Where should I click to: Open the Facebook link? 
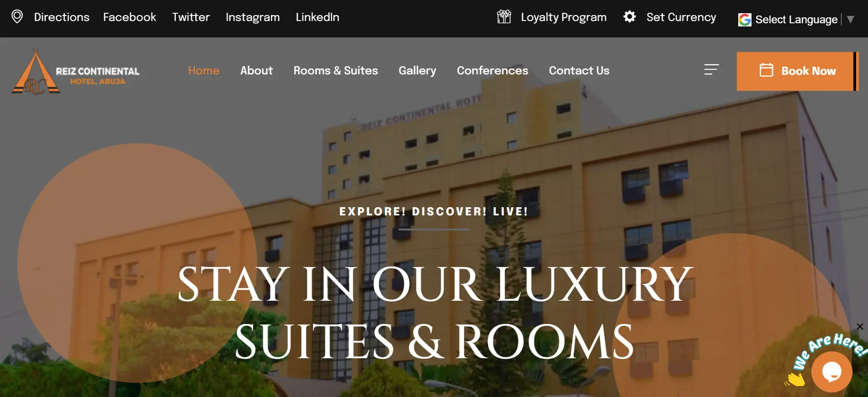click(129, 17)
